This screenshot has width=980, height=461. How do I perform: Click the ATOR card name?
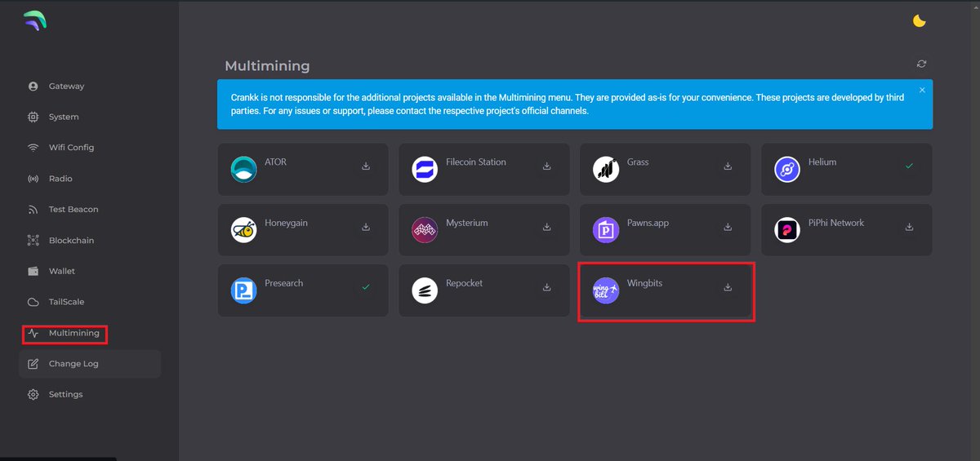point(276,162)
